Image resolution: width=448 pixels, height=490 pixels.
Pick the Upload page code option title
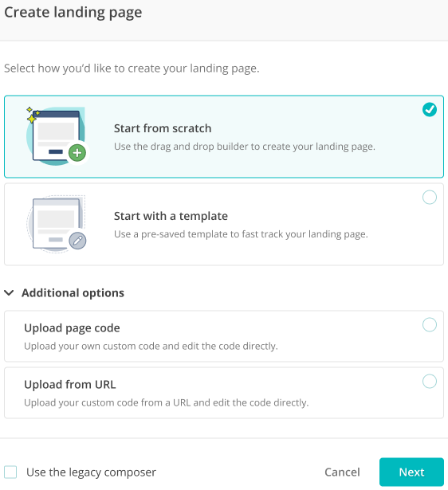click(x=72, y=328)
